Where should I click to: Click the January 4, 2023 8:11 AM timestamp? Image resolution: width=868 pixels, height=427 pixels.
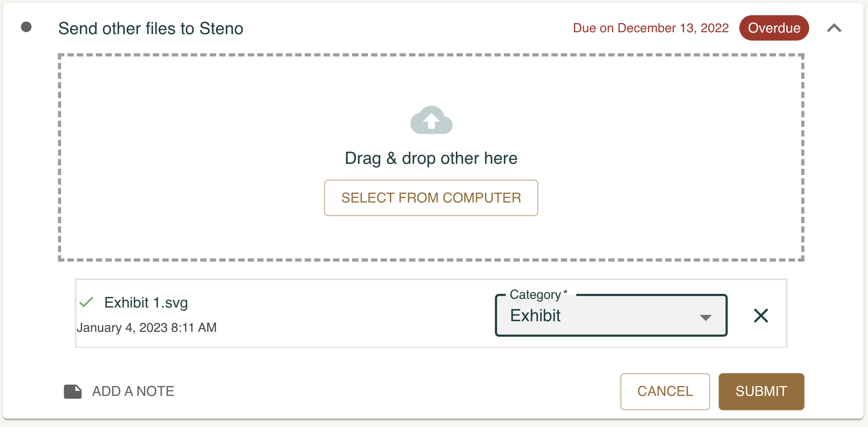click(x=146, y=327)
